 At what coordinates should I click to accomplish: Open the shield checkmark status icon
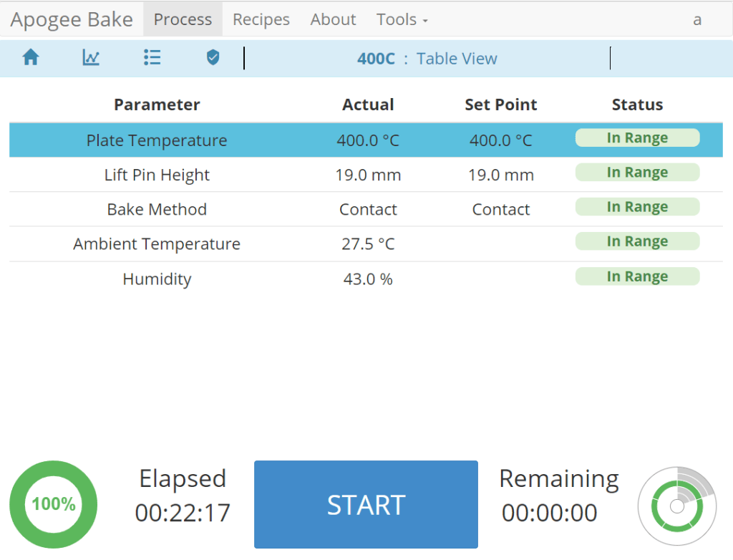pos(213,58)
